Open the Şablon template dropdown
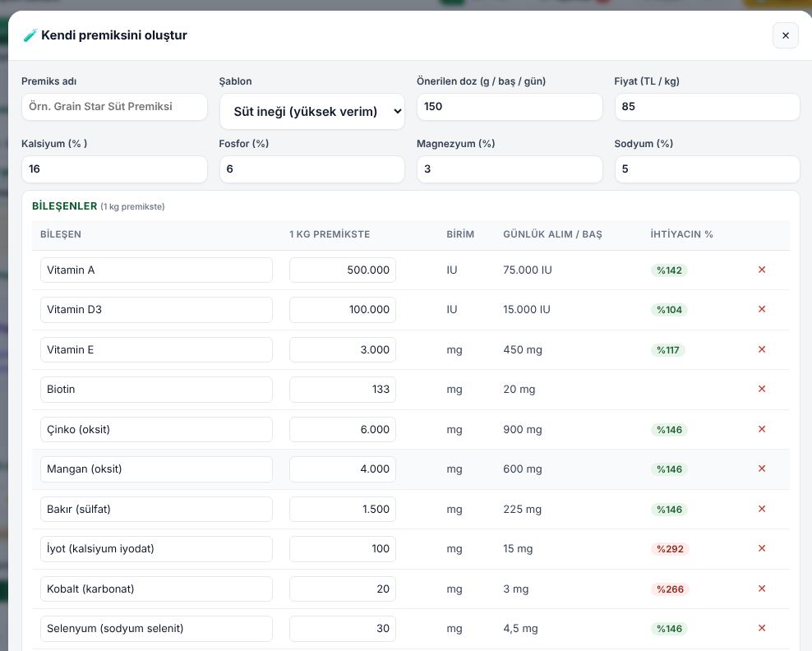Image resolution: width=812 pixels, height=651 pixels. (312, 111)
